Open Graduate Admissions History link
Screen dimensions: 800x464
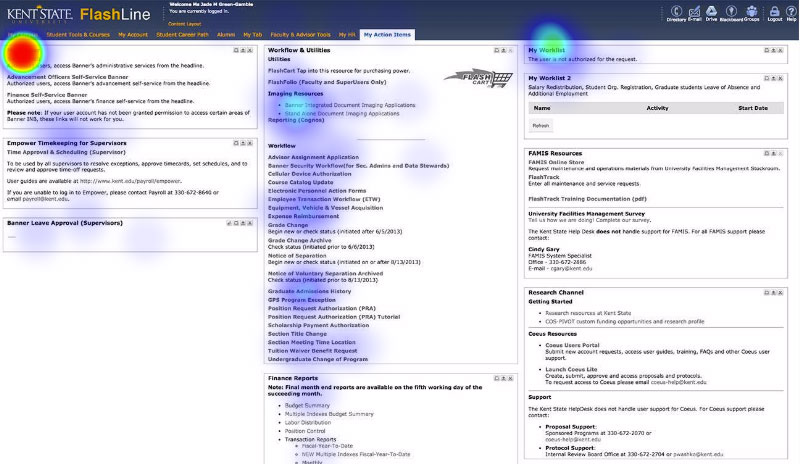pos(310,291)
